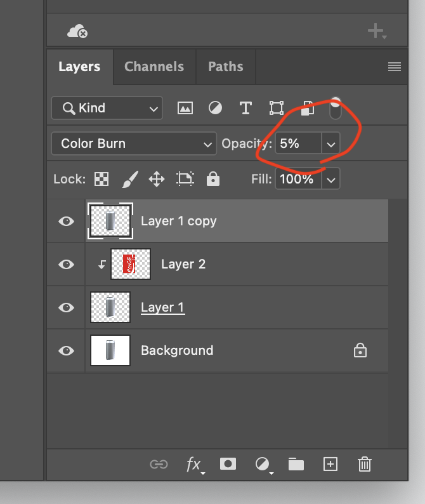Click the Fill value field showing 100%
This screenshot has width=425, height=504.
click(x=298, y=179)
